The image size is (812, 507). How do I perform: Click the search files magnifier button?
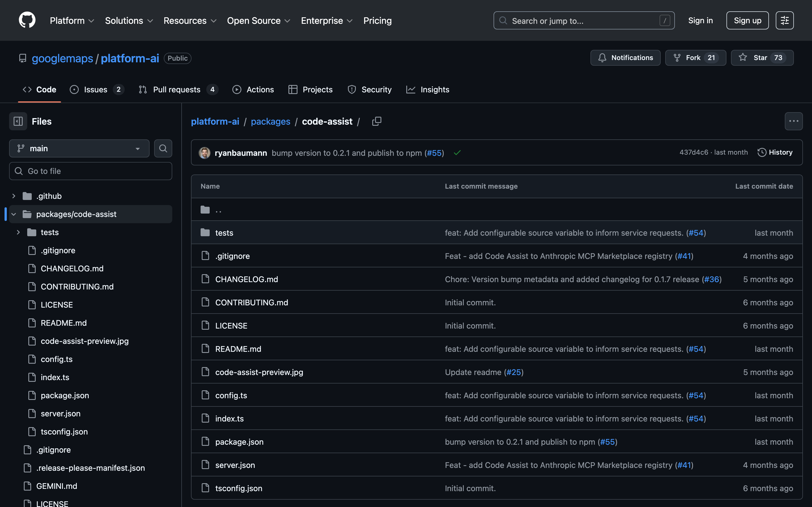pos(163,148)
